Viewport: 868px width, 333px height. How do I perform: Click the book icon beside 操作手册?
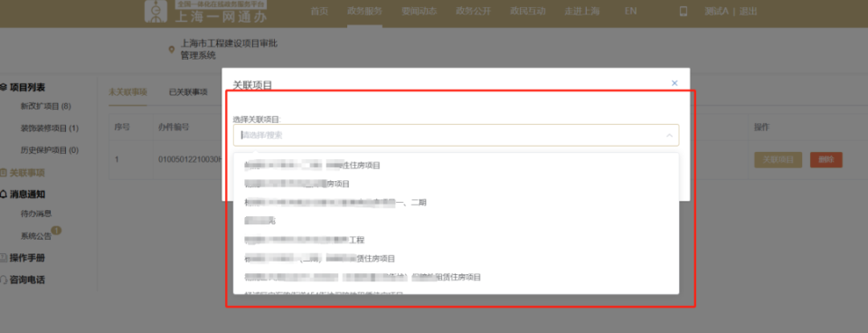click(x=4, y=258)
